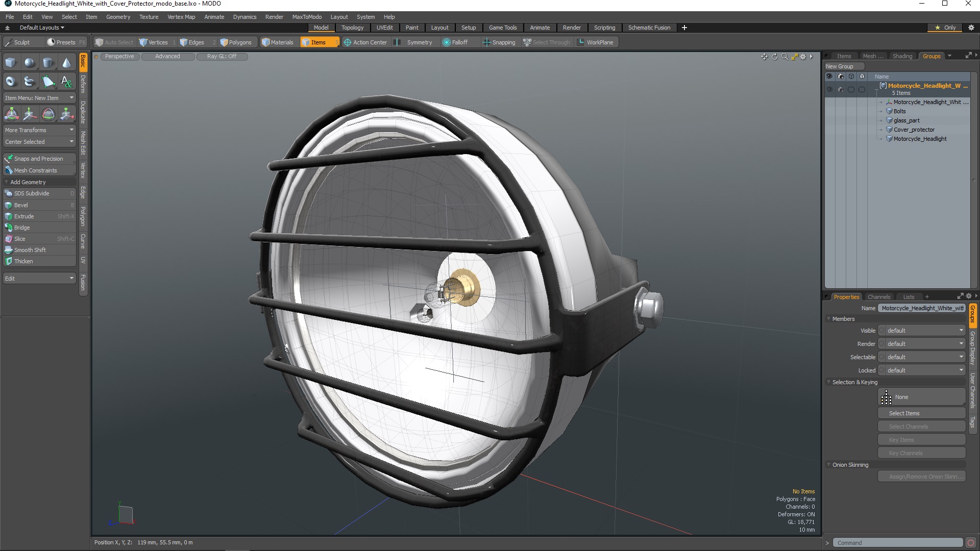This screenshot has width=980, height=551.
Task: Select the Cone primitive tool
Action: coord(66,63)
